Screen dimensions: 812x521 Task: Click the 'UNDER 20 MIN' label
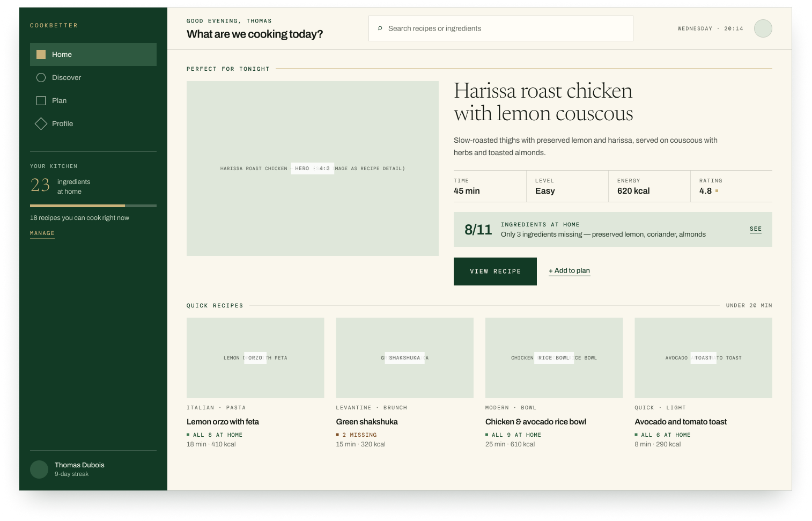point(749,305)
